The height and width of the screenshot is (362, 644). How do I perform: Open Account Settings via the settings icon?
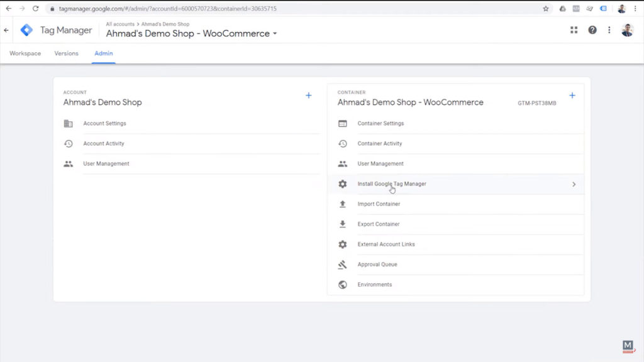pos(69,123)
